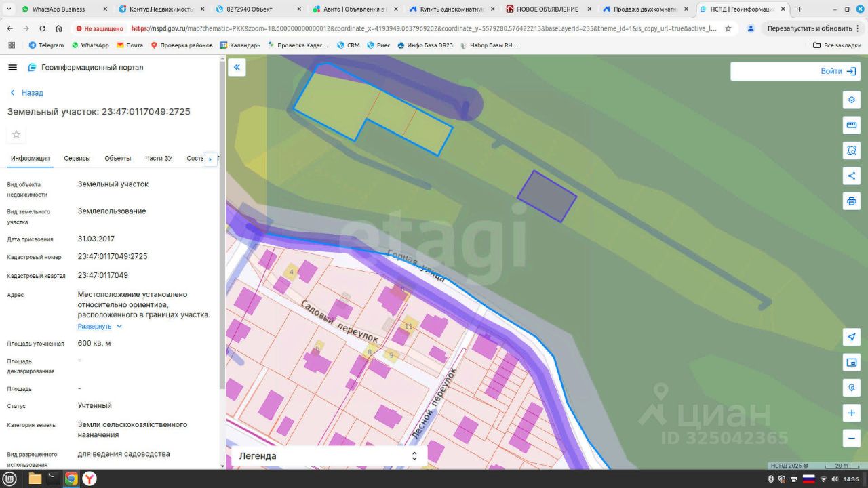The width and height of the screenshot is (868, 488).
Task: Activate the area search selection tool
Action: coord(852,150)
